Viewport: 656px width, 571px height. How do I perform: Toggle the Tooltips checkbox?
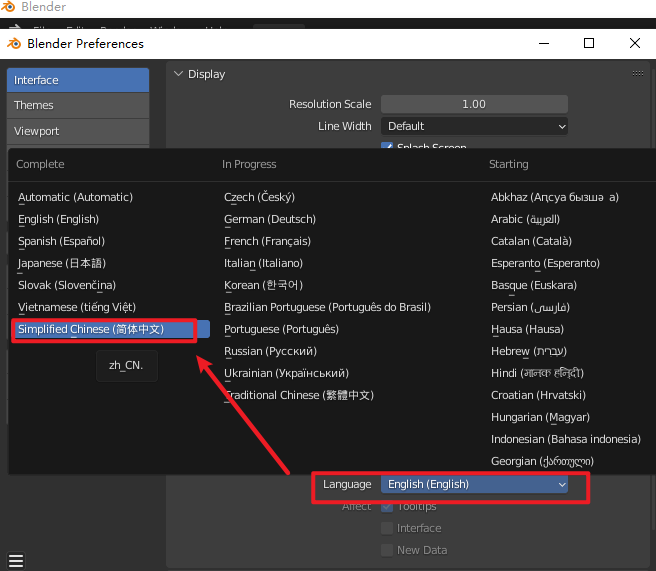click(387, 507)
